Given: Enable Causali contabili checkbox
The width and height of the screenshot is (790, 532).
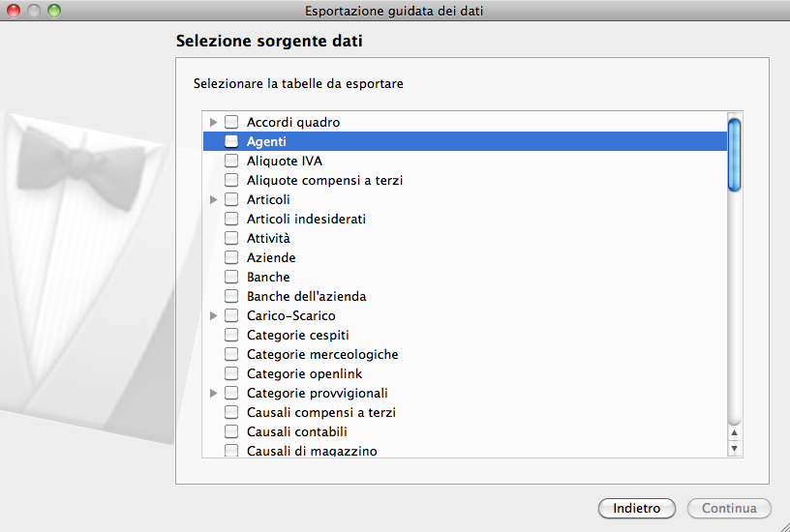Looking at the screenshot, I should pos(231,431).
